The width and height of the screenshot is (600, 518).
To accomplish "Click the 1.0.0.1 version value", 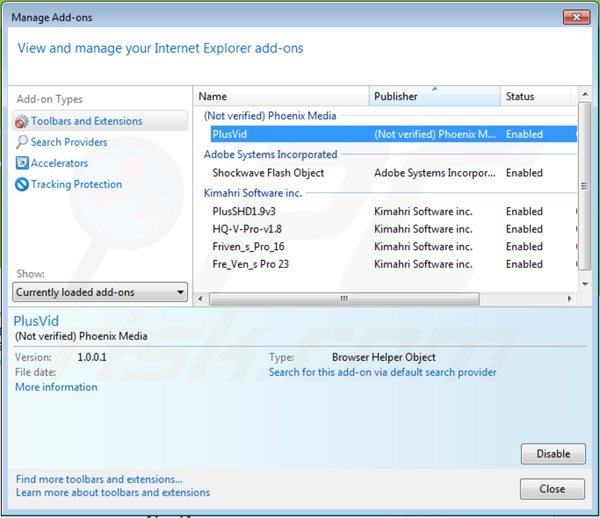I will (x=92, y=357).
